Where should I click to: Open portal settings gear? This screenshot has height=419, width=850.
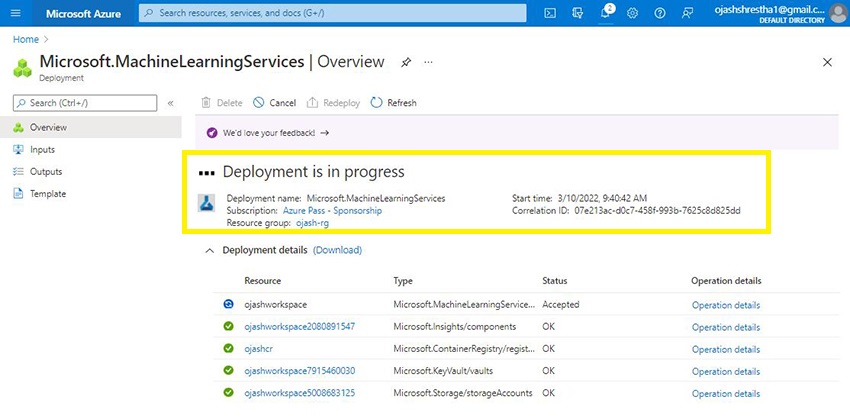633,13
